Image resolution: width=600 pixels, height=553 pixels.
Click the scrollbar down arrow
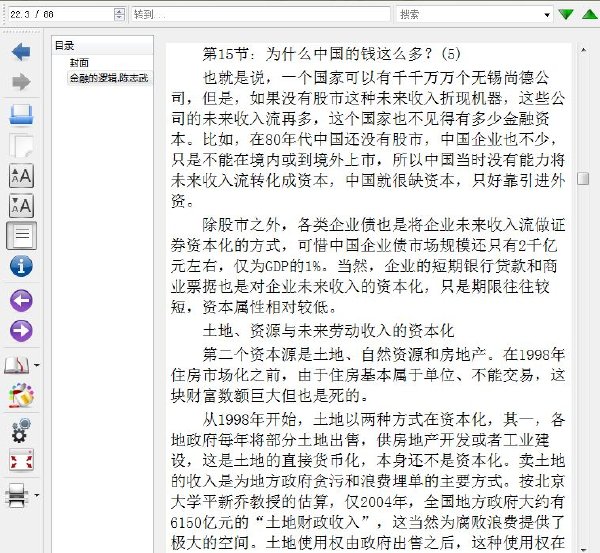click(583, 549)
